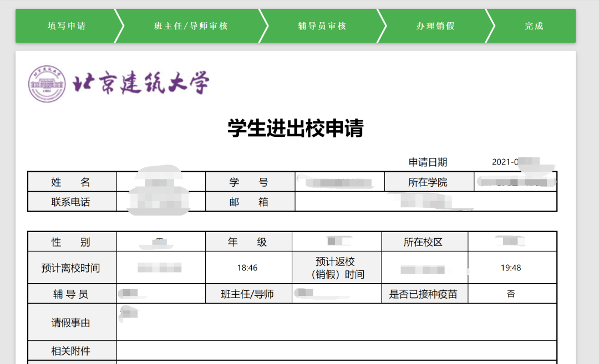The width and height of the screenshot is (599, 364).
Task: Click the 姓名 label cell
Action: click(x=72, y=182)
